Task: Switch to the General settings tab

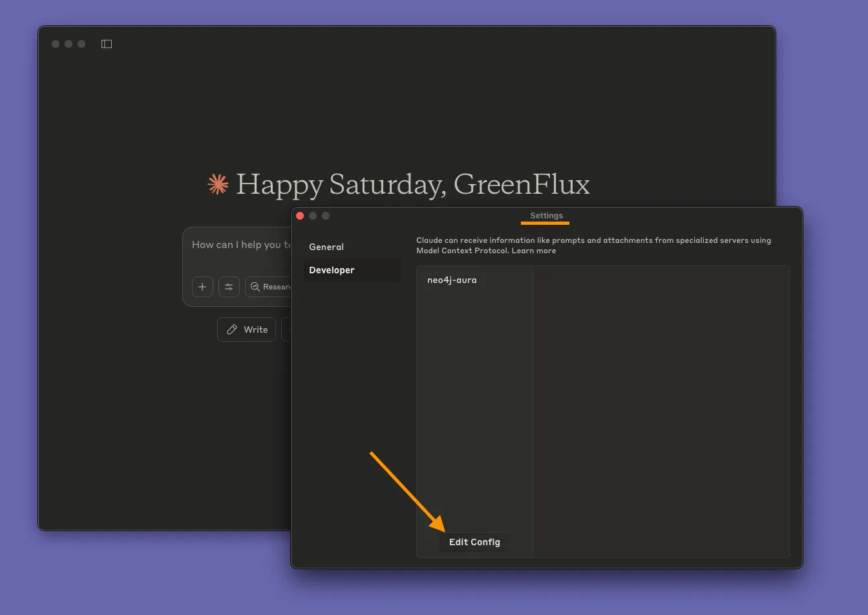Action: (326, 247)
